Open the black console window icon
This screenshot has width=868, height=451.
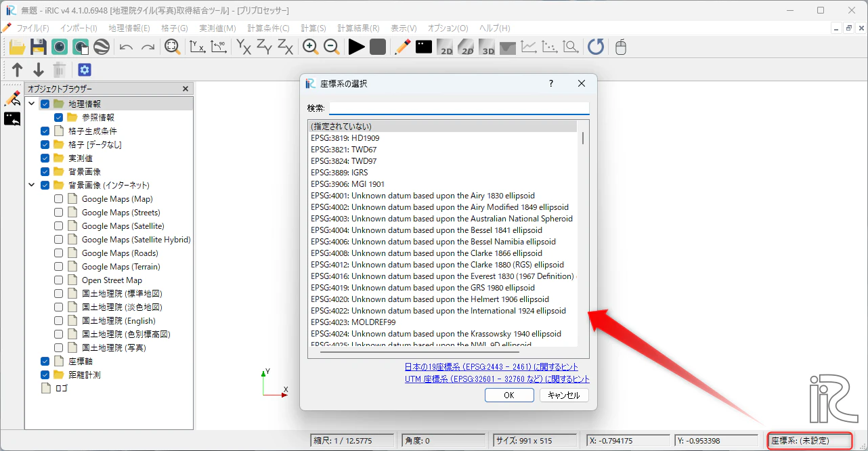[424, 47]
